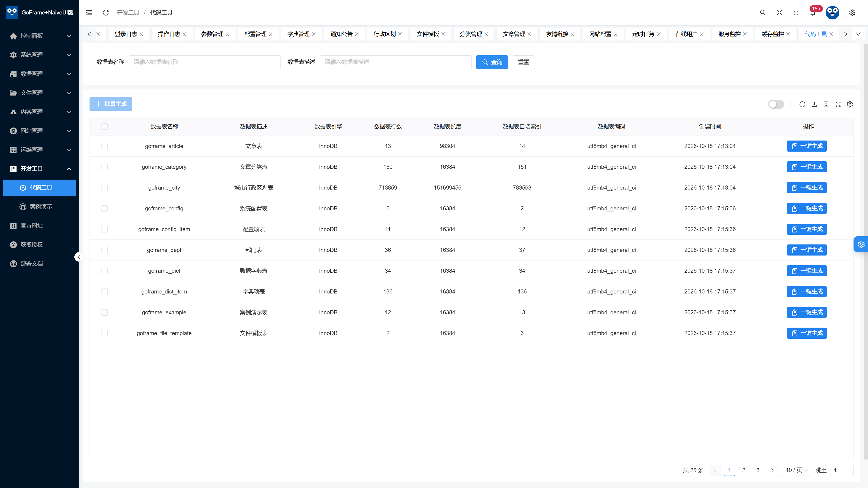The width and height of the screenshot is (868, 488).
Task: Open the 10 / 页 page size dropdown
Action: coord(796,470)
